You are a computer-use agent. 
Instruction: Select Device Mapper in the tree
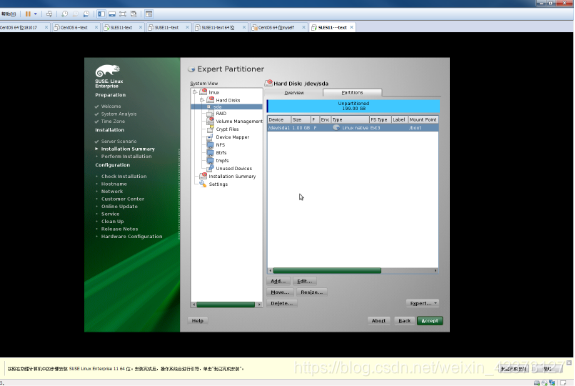coord(232,137)
